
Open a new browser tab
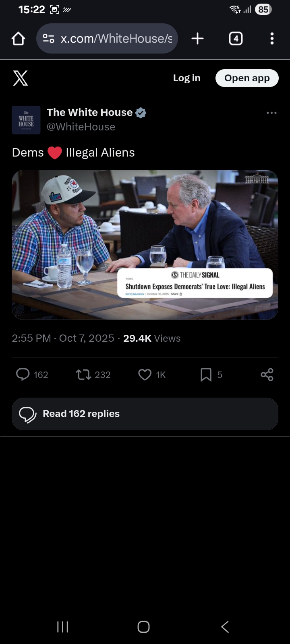(197, 39)
